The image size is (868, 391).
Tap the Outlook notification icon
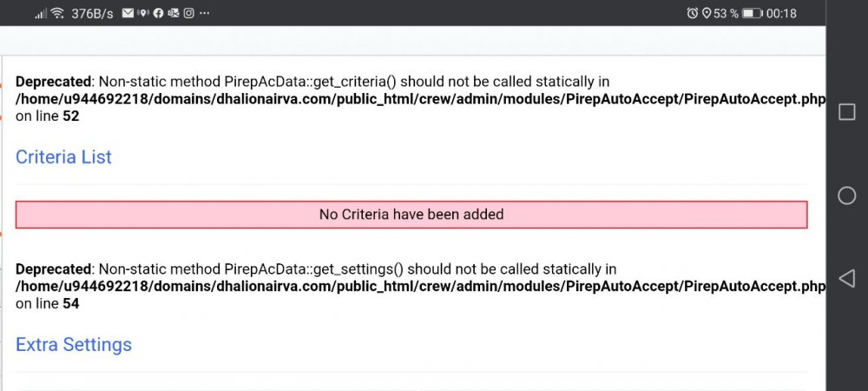174,13
